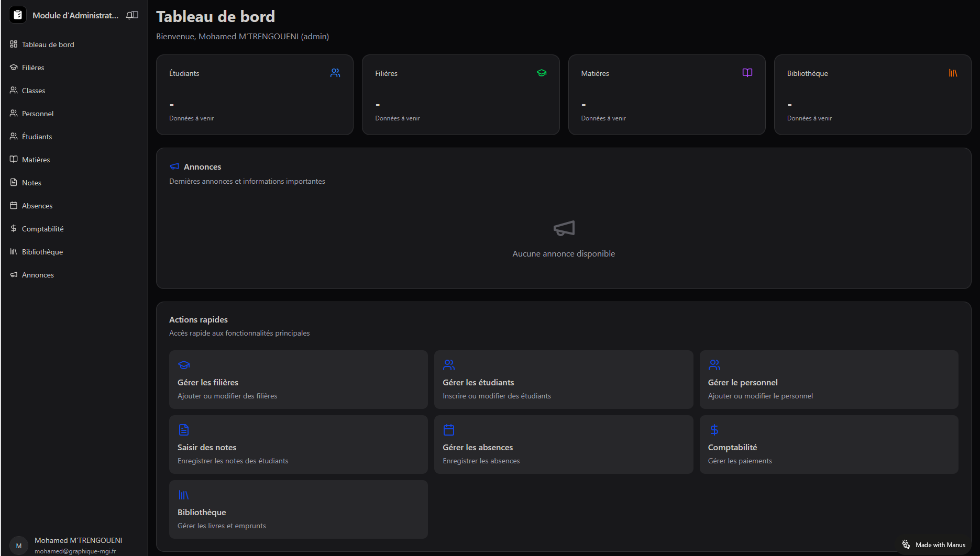Screen dimensions: 980x556
Task: Click the Made with Manus badge
Action: 934,545
